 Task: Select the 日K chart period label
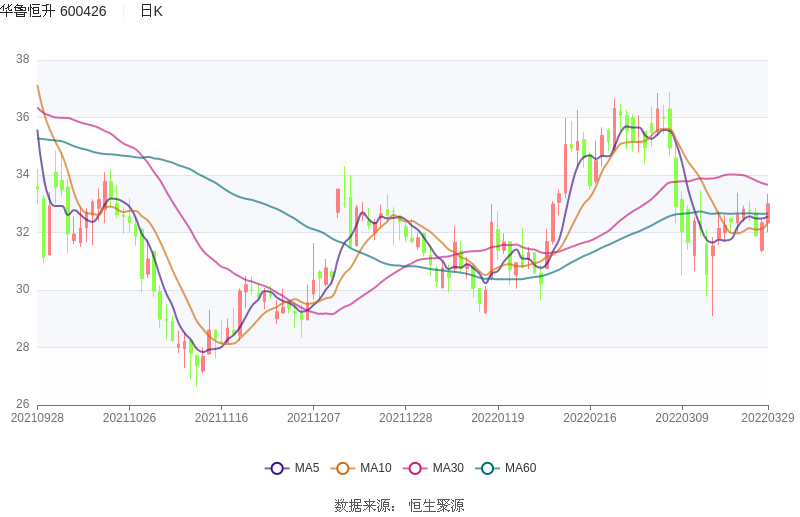pos(151,11)
